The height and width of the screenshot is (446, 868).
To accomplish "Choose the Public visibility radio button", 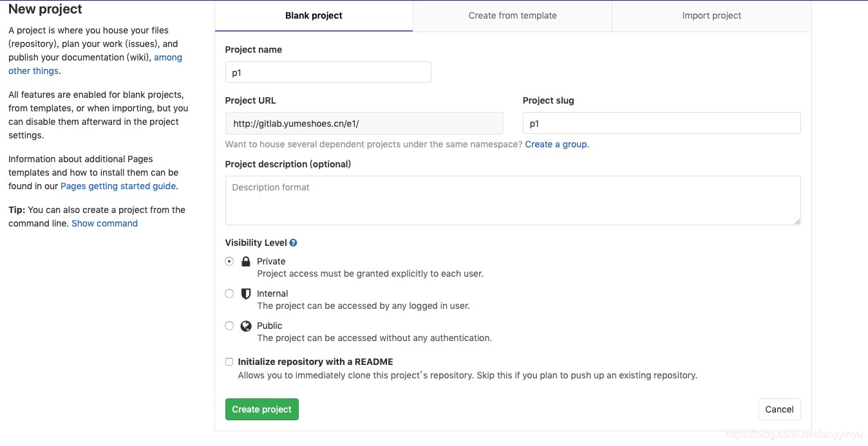I will click(229, 326).
